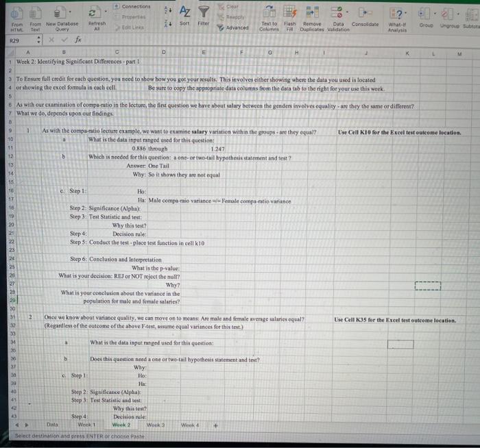
Task: Click next sheet navigation arrow
Action: tap(27, 425)
